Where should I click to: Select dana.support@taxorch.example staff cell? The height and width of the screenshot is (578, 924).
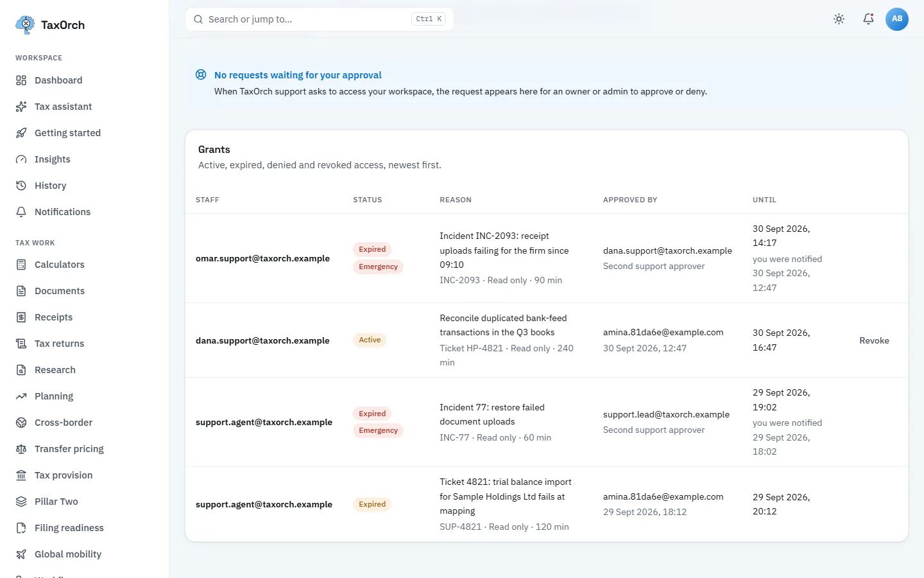coord(262,340)
